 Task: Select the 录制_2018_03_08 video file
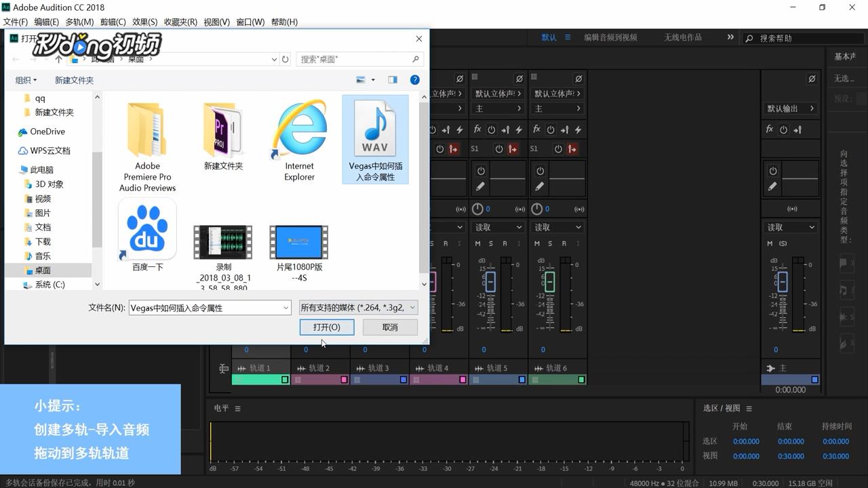click(223, 258)
